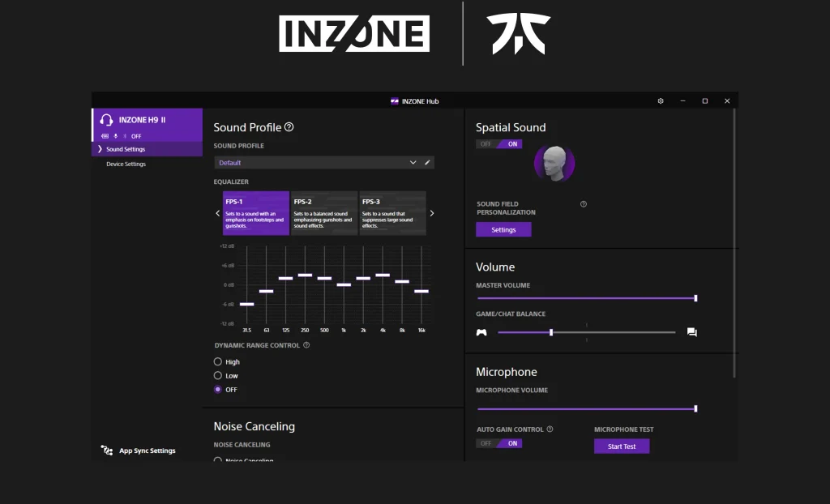This screenshot has width=830, height=504.
Task: Click the Master Volume slider handle
Action: [695, 298]
